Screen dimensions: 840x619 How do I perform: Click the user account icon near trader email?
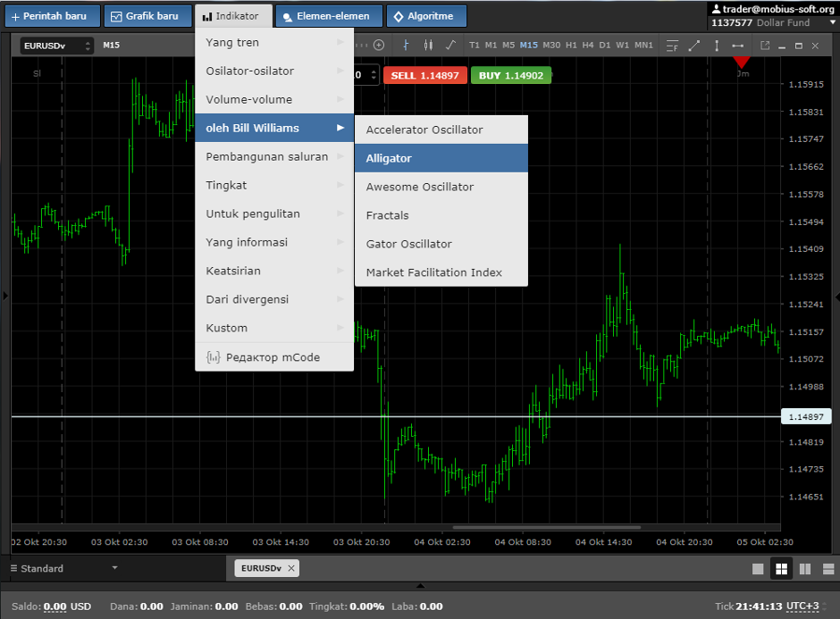[717, 9]
